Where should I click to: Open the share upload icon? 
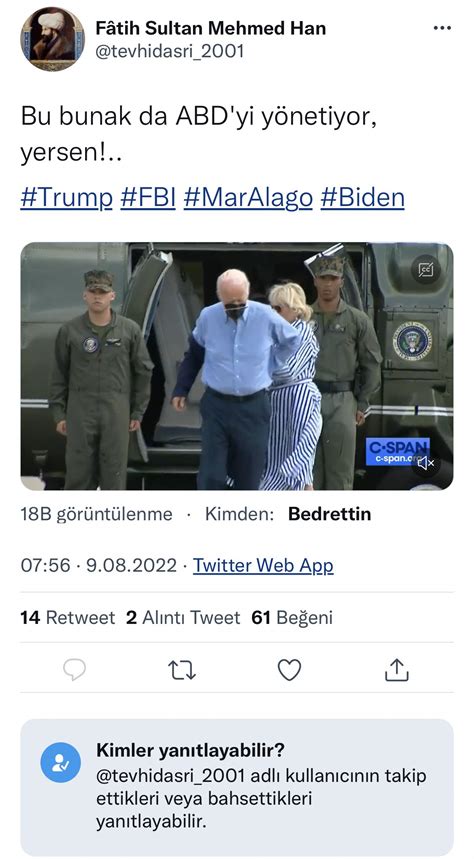(x=397, y=669)
